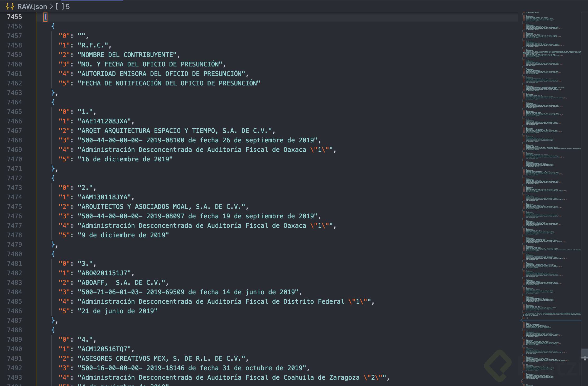This screenshot has width=588, height=386.
Task: Collapse the object beginning at line 7464
Action: point(38,102)
